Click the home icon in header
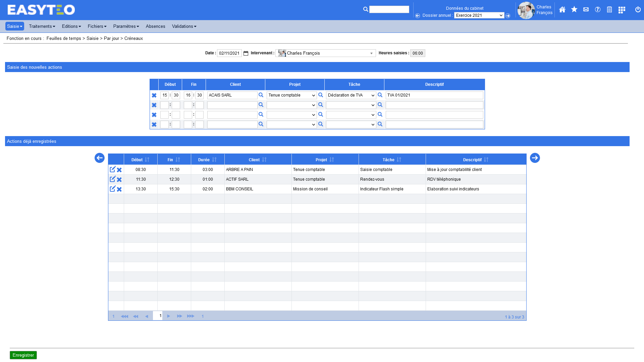The image size is (644, 362). pos(562,10)
